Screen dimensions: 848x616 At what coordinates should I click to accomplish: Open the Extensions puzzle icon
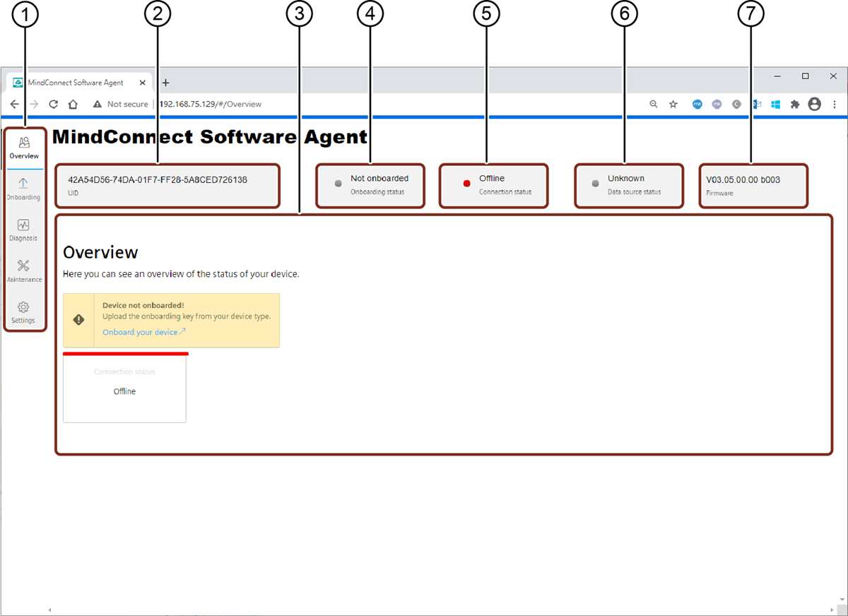click(x=795, y=104)
